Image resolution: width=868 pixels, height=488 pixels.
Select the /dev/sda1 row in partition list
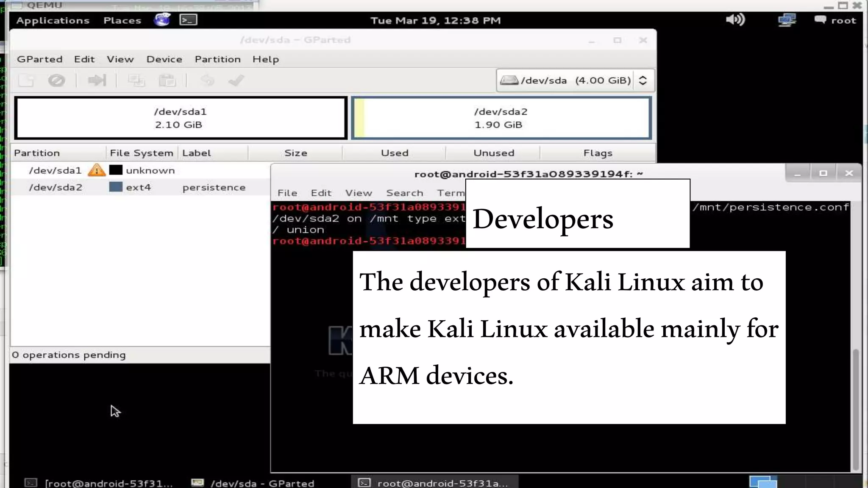tap(140, 170)
